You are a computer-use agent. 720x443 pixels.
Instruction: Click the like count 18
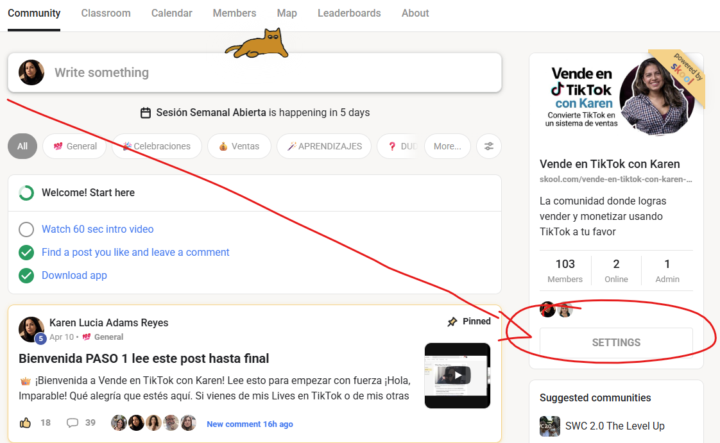click(x=45, y=423)
